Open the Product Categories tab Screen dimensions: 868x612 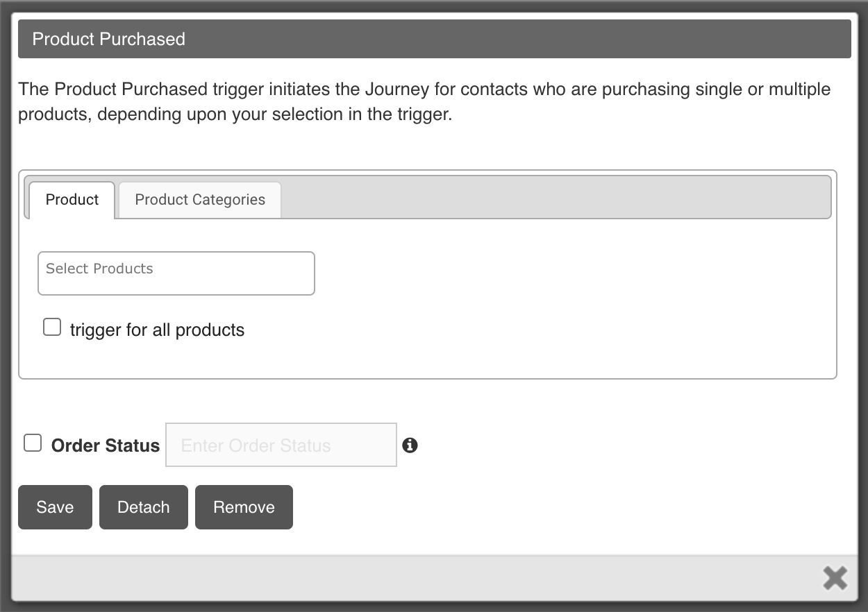pos(200,200)
